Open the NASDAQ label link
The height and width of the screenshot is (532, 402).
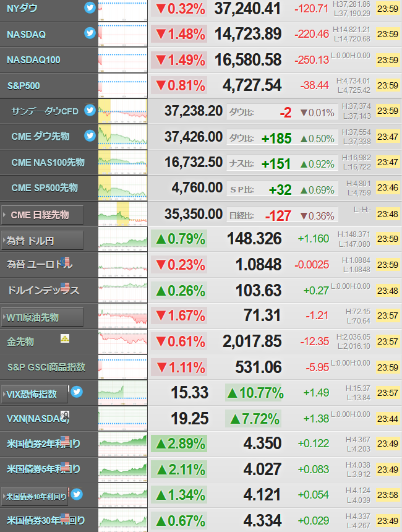pyautogui.click(x=26, y=34)
